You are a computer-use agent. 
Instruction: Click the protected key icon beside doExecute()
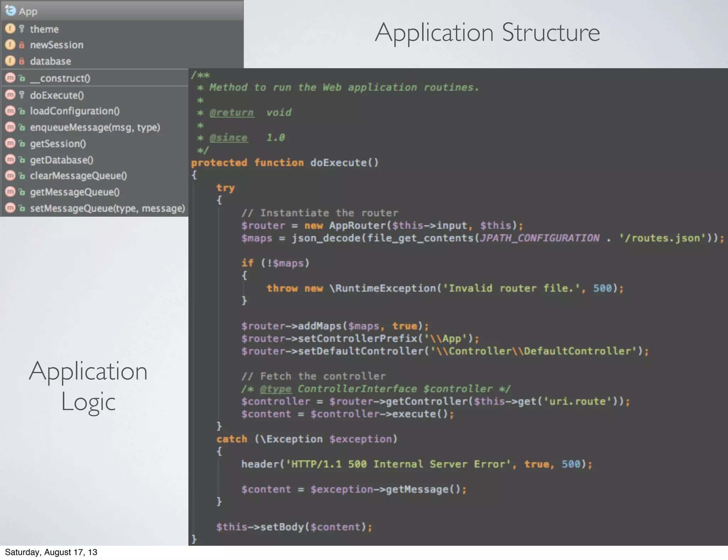tap(22, 95)
